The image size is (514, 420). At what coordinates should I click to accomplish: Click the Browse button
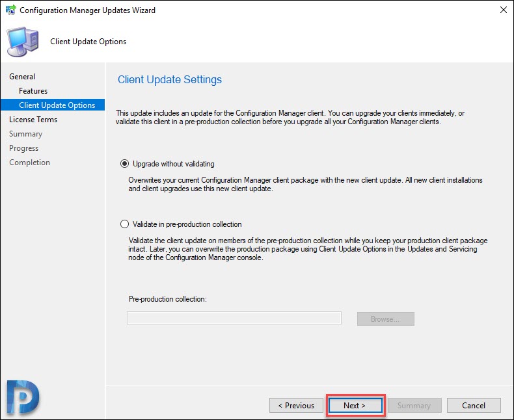coord(385,319)
